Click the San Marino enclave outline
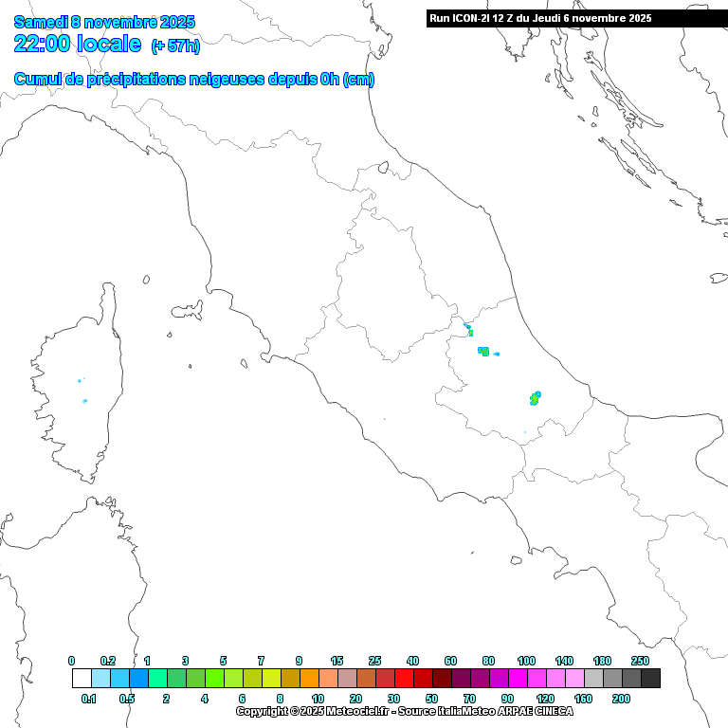Viewport: 728px width, 728px height. (384, 170)
